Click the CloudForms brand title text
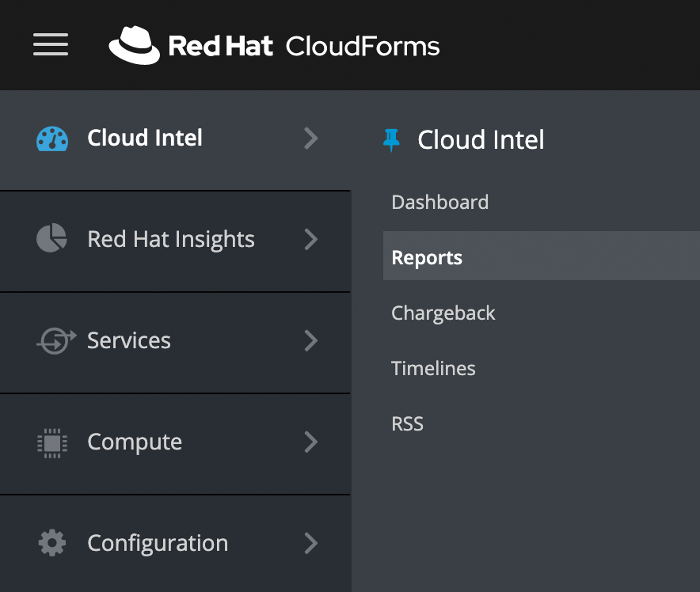Viewport: 700px width, 592px height. click(362, 46)
